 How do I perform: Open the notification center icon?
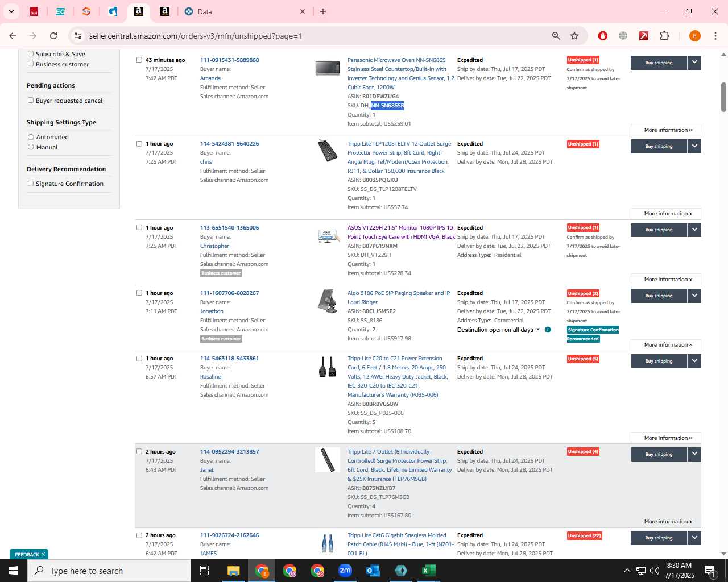tap(710, 571)
